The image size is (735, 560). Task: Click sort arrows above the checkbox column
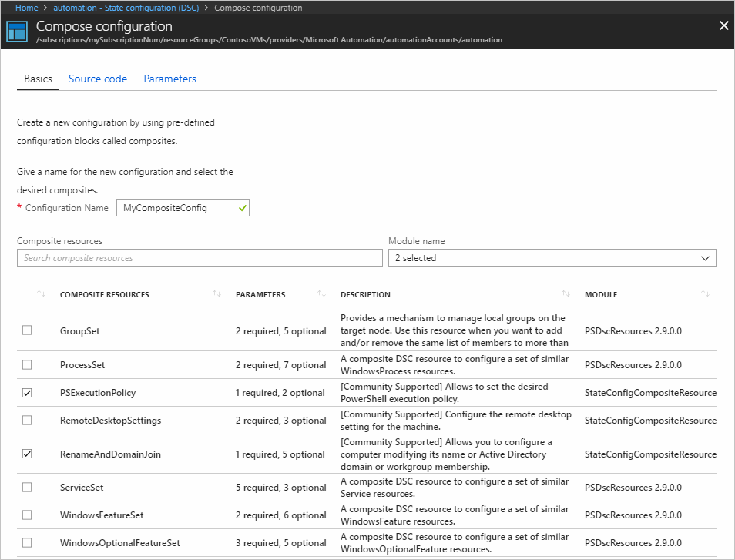tap(41, 294)
